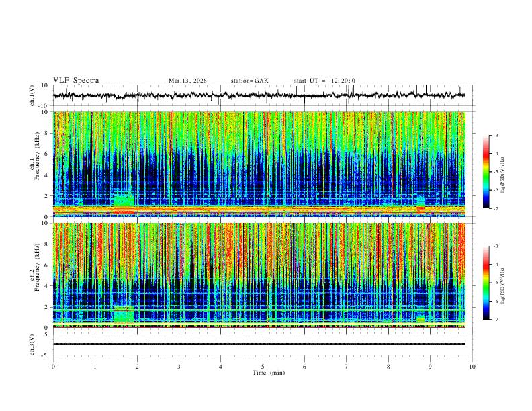Click the "station=GAK" label
532x411 pixels.
(x=249, y=81)
